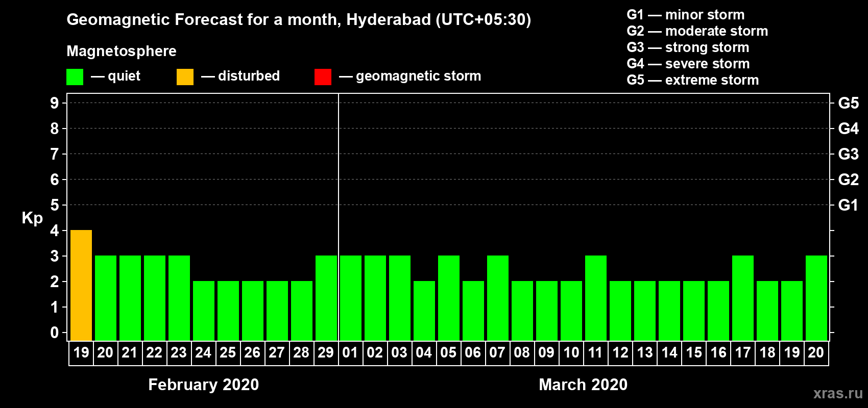Click the 'G4 — severe storm' legend text
This screenshot has height=408, width=868.
pyautogui.click(x=688, y=64)
